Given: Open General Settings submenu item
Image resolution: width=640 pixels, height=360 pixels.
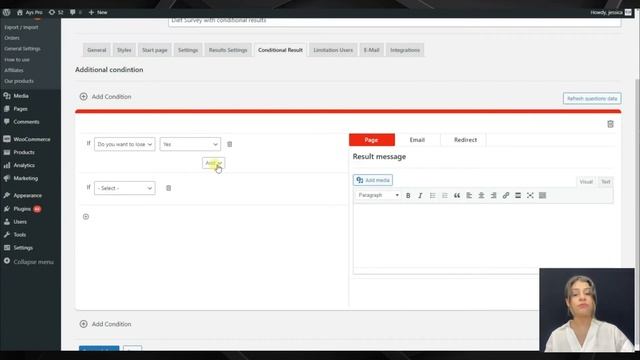Looking at the screenshot, I should (x=22, y=49).
